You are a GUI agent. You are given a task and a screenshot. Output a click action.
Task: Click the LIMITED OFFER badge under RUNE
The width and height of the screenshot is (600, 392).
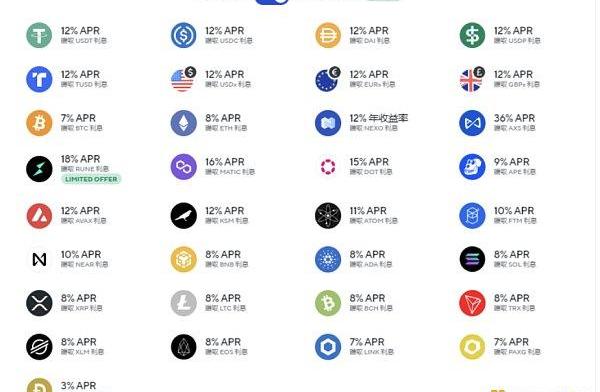click(91, 179)
